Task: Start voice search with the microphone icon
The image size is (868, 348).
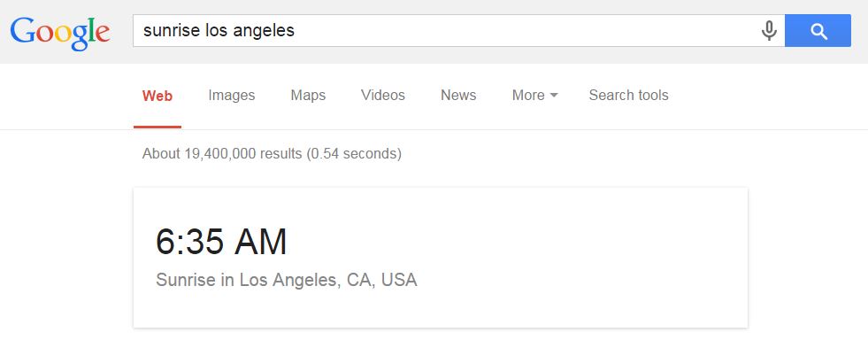Action: point(769,30)
